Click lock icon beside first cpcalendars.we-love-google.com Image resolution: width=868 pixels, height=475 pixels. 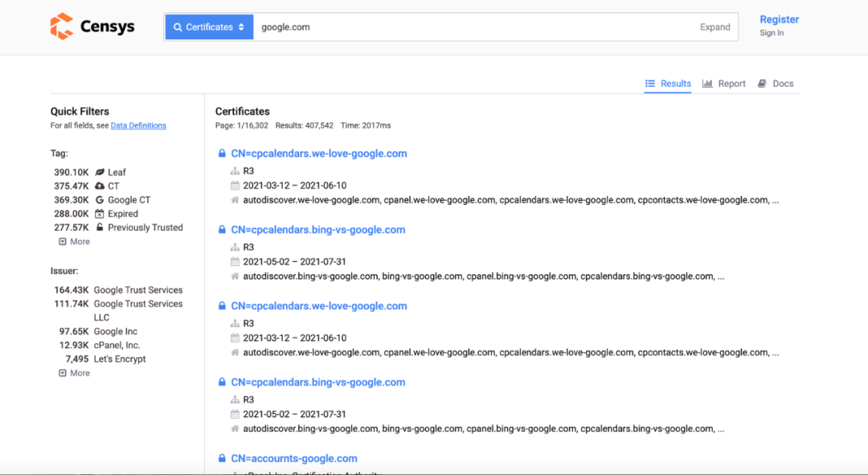coord(222,154)
